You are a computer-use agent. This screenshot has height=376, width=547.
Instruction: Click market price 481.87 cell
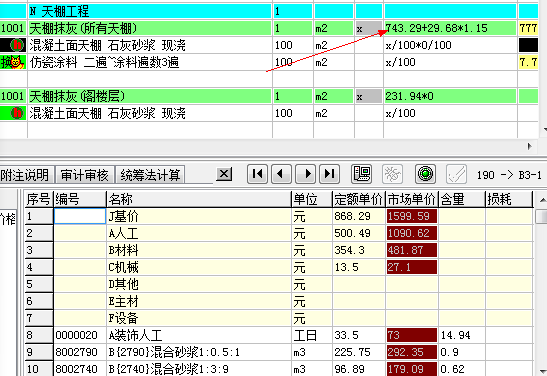(x=412, y=250)
